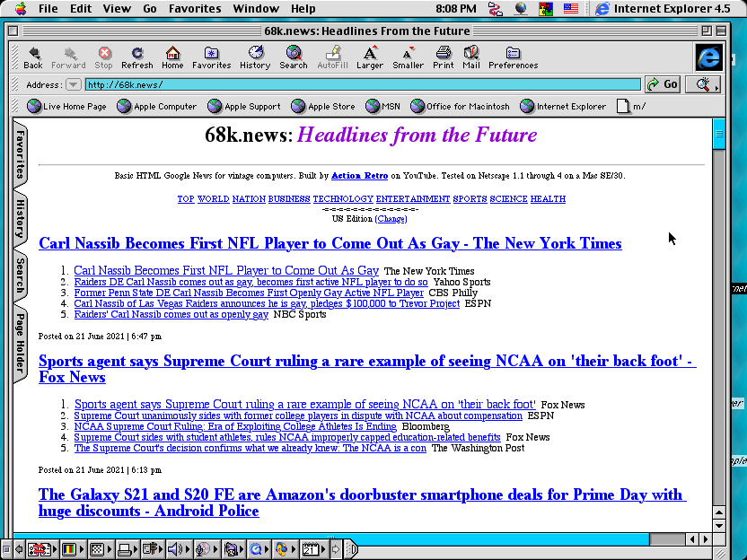The width and height of the screenshot is (747, 560).
Task: Open the Favorites explorer bar tab
Action: [20, 154]
